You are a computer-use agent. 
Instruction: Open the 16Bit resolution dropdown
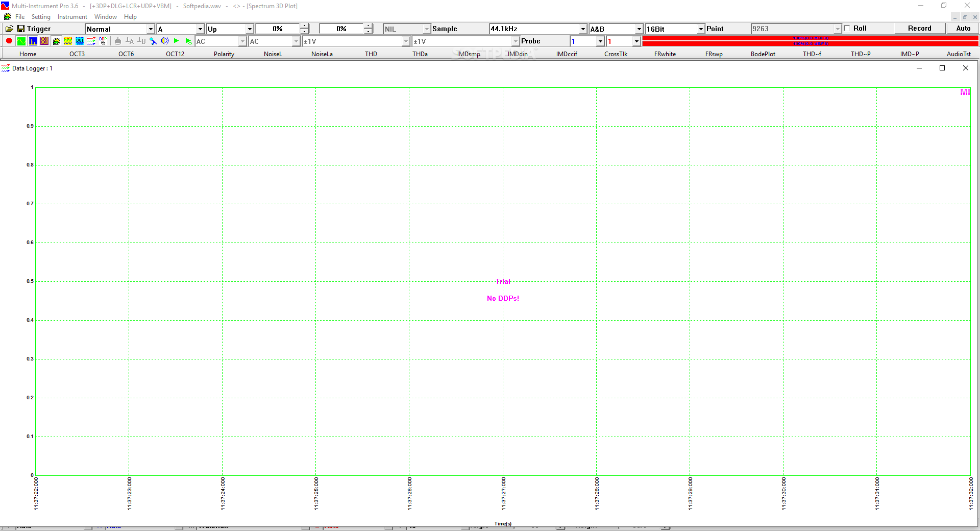(701, 29)
